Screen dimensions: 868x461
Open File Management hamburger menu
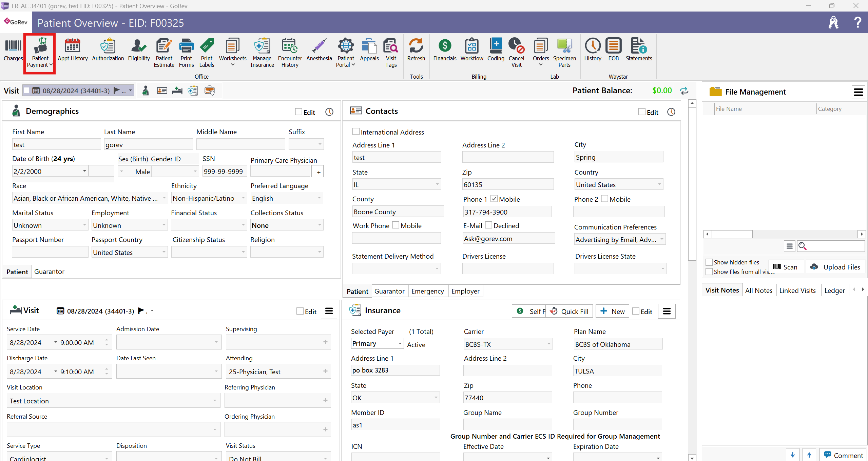click(858, 92)
